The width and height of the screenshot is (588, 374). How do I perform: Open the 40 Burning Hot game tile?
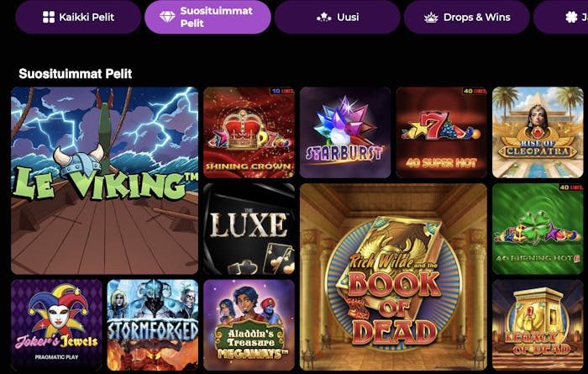[538, 229]
